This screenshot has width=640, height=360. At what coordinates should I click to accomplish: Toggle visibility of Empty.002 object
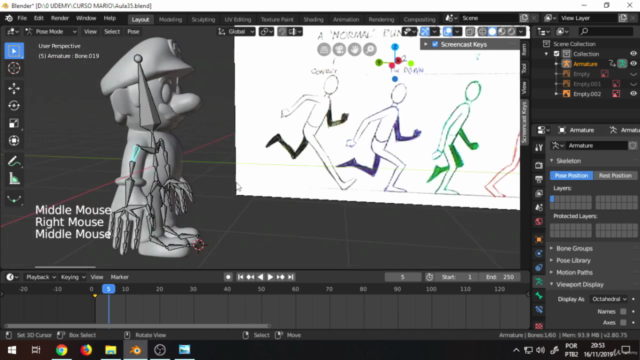click(633, 93)
